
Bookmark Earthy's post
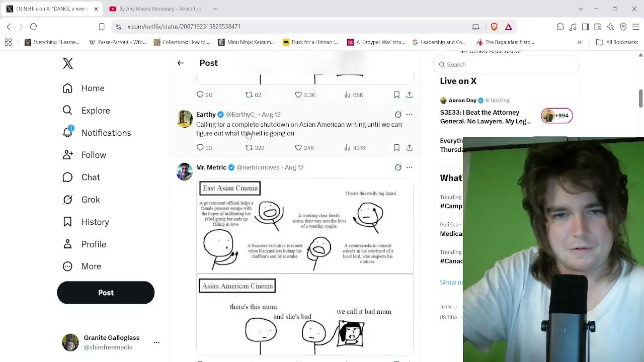click(x=396, y=147)
